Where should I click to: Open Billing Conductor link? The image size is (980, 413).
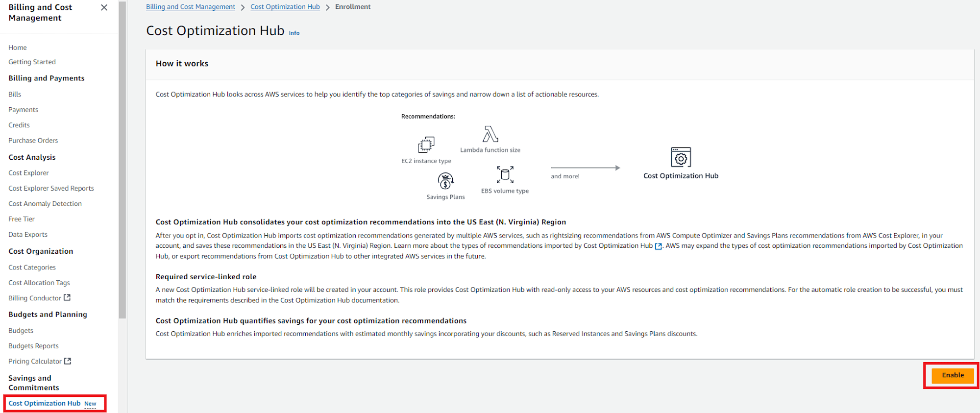pyautogui.click(x=35, y=298)
